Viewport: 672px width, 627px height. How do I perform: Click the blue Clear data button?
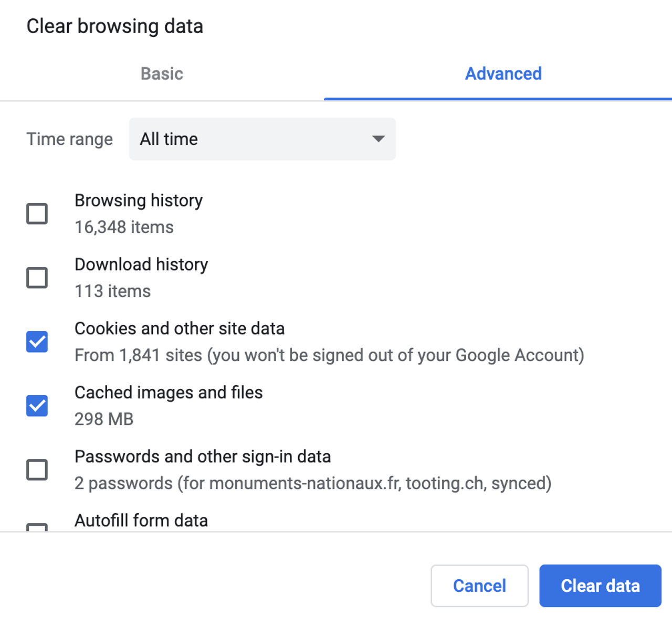(x=600, y=586)
